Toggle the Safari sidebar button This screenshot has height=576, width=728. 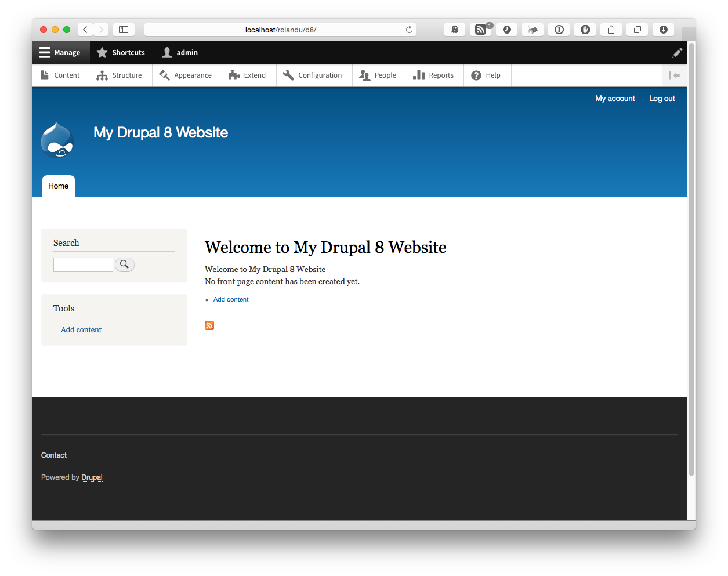click(124, 30)
